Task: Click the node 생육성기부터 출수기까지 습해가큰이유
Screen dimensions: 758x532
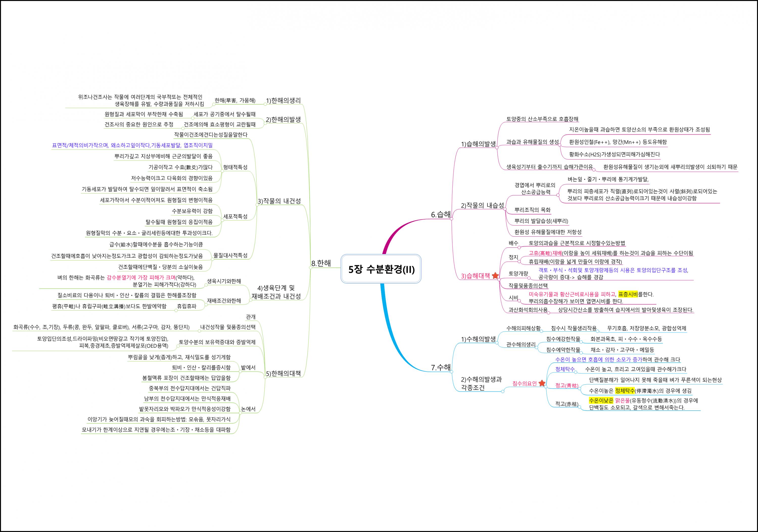Action: click(x=550, y=167)
